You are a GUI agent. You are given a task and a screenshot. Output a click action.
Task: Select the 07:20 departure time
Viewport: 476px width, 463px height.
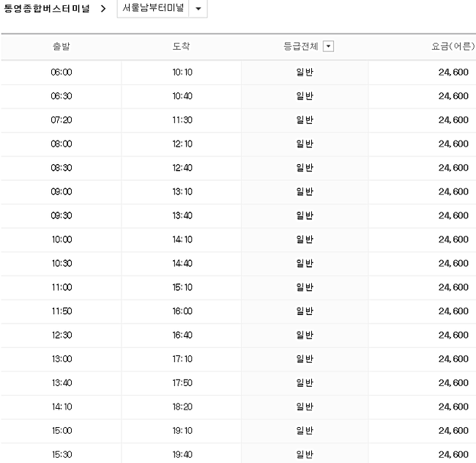click(62, 120)
